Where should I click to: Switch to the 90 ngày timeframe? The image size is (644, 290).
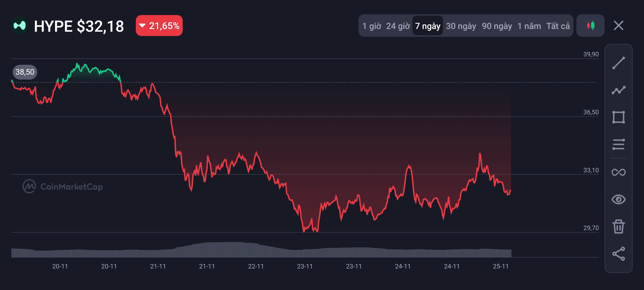[x=497, y=26]
